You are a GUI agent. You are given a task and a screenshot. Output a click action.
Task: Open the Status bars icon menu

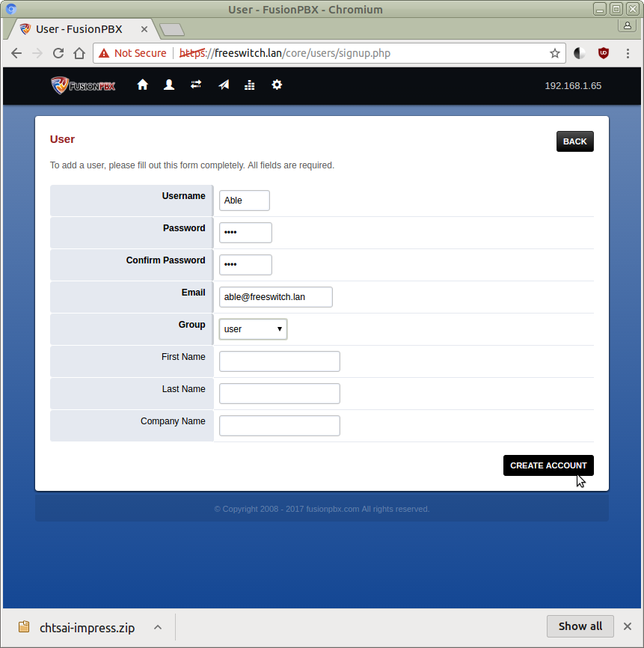pos(250,85)
